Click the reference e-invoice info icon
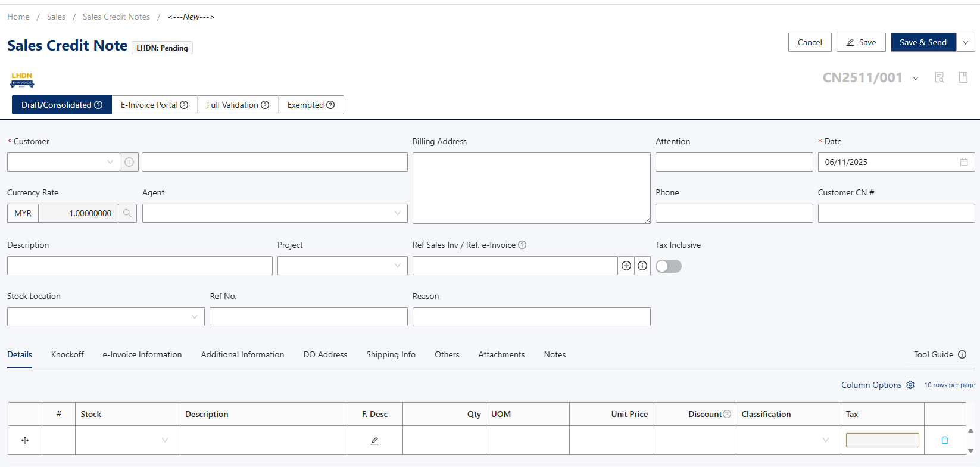980x467 pixels. tap(642, 266)
